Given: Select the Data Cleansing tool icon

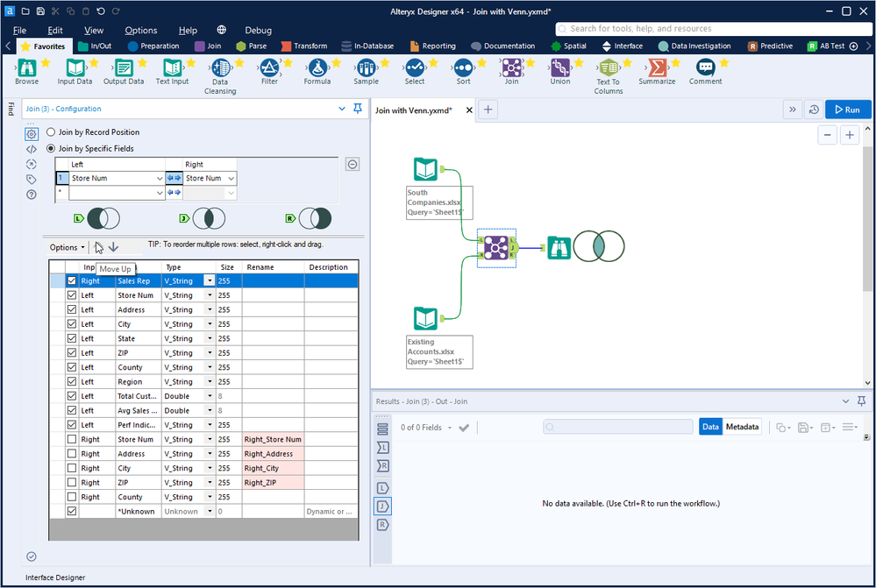Looking at the screenshot, I should click(221, 68).
